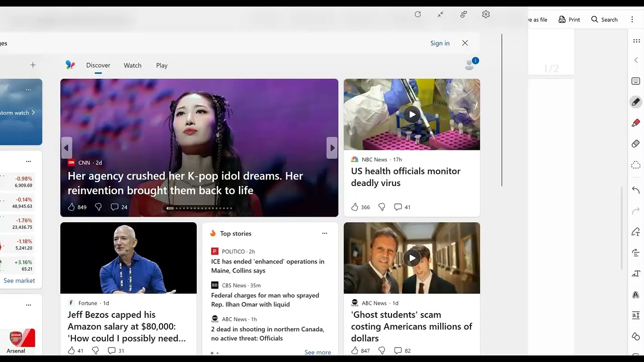Dislike the 'Ghost students' story

click(382, 350)
